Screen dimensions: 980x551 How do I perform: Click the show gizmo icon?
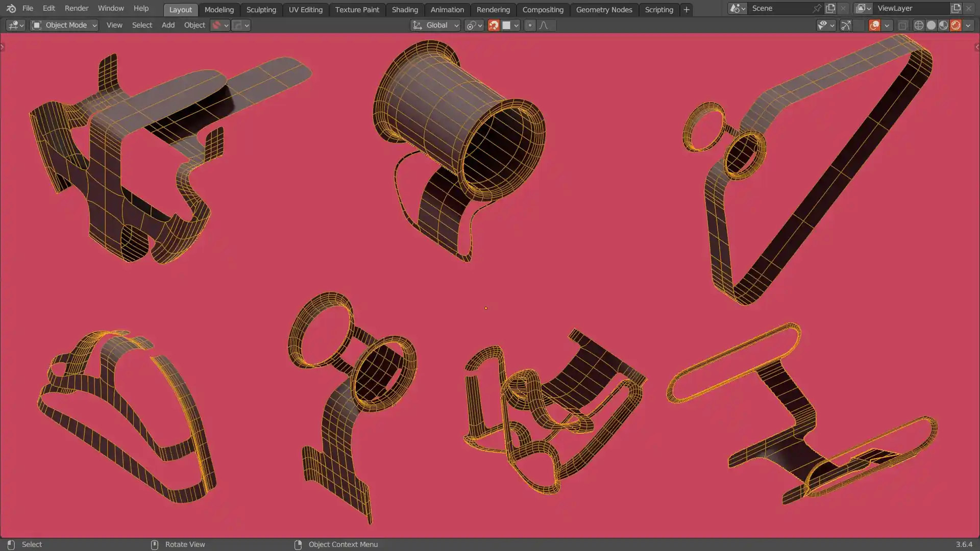pos(846,26)
